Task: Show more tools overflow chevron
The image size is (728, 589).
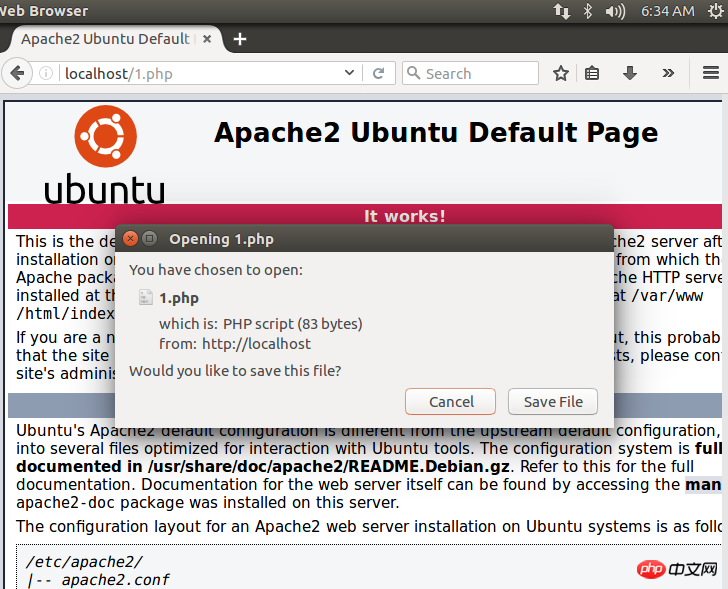Action: 668,73
